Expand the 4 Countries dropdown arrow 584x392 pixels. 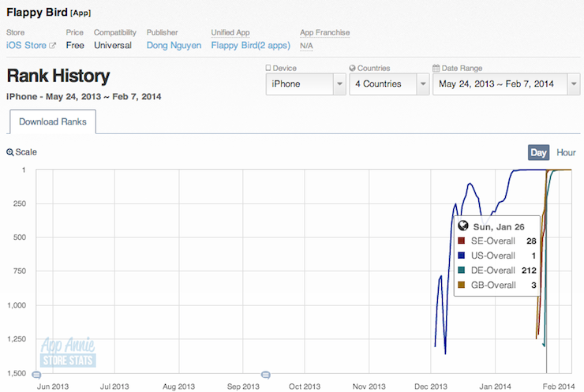(423, 84)
